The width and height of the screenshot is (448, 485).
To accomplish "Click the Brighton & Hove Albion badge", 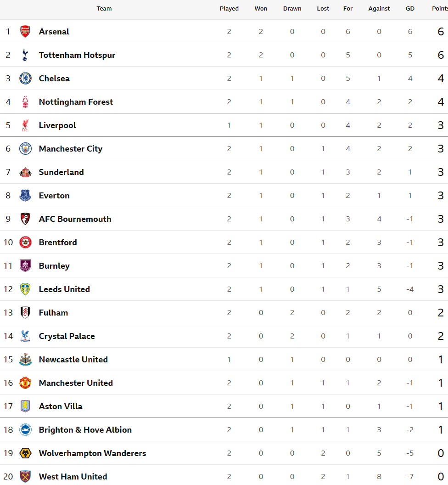I will pos(25,429).
